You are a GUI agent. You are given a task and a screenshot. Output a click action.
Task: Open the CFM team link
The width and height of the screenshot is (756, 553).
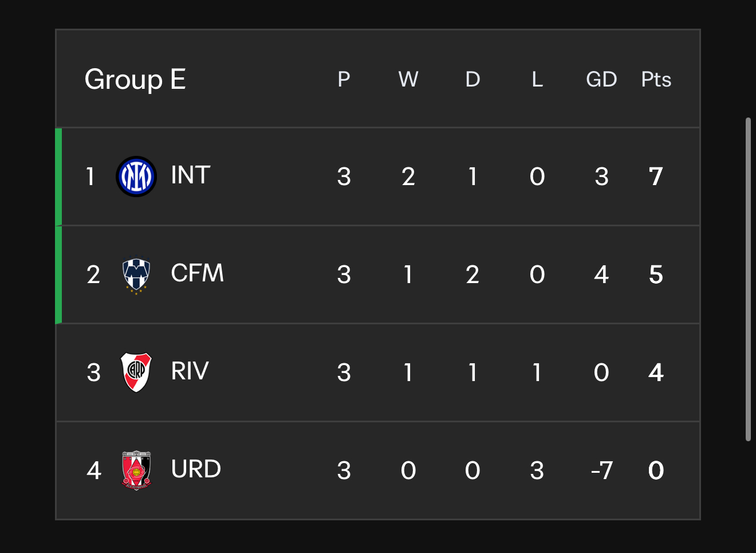197,273
